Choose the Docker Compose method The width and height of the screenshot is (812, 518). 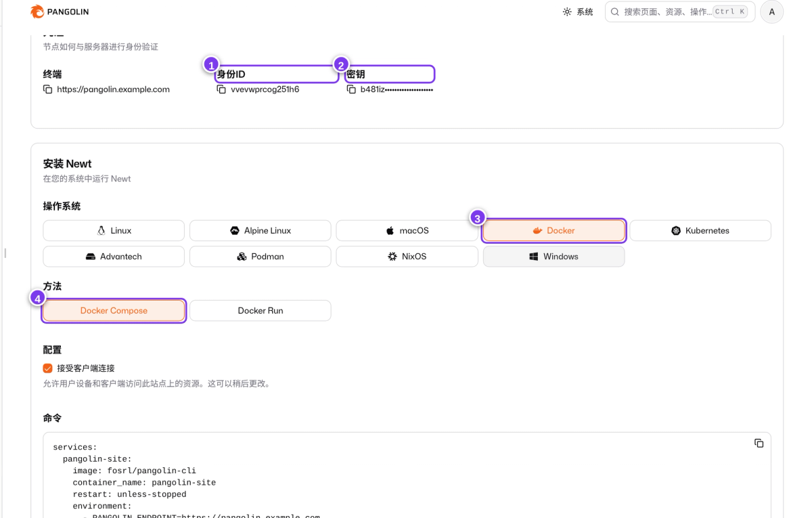point(114,311)
